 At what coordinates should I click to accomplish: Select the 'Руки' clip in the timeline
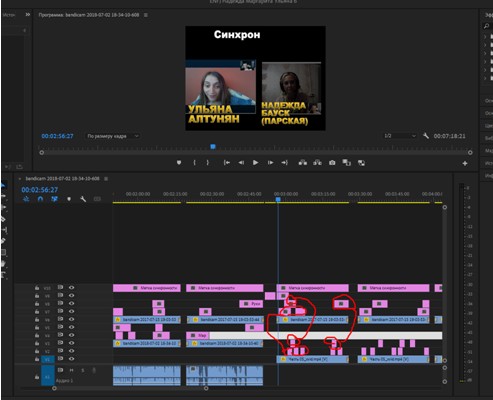coord(251,304)
